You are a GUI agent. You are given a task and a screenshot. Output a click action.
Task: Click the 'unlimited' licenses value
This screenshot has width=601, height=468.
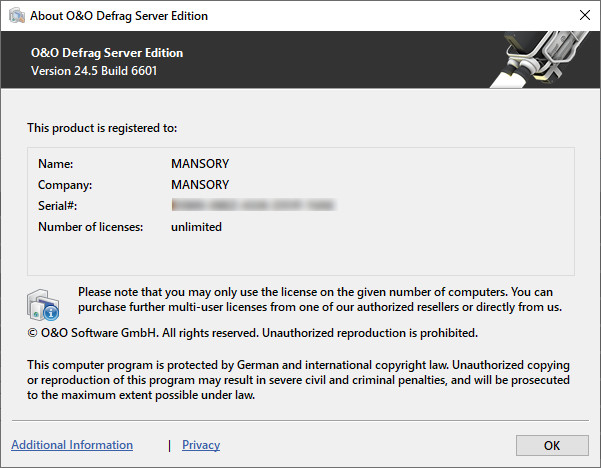(x=196, y=227)
